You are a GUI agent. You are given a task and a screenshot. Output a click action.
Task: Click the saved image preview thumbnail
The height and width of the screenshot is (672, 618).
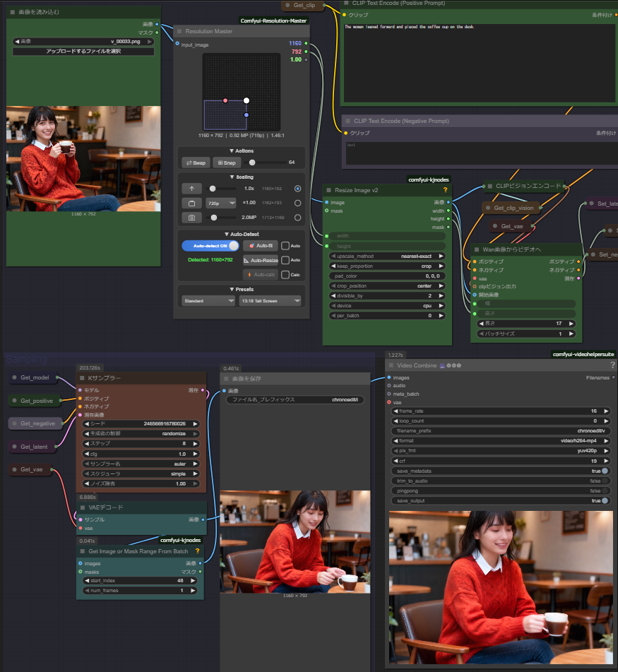click(x=295, y=542)
